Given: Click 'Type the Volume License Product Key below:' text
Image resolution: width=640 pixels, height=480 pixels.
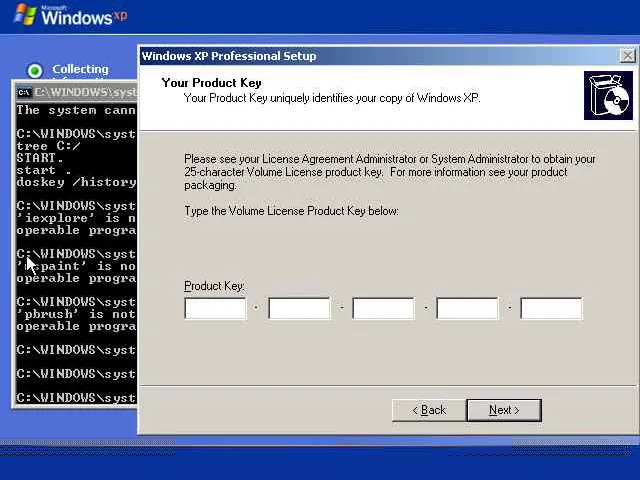Looking at the screenshot, I should [x=291, y=211].
